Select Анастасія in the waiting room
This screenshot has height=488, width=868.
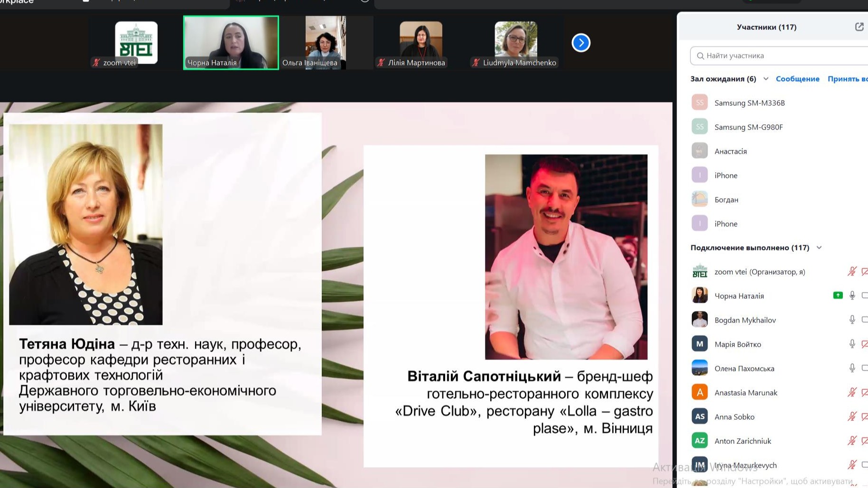click(730, 151)
